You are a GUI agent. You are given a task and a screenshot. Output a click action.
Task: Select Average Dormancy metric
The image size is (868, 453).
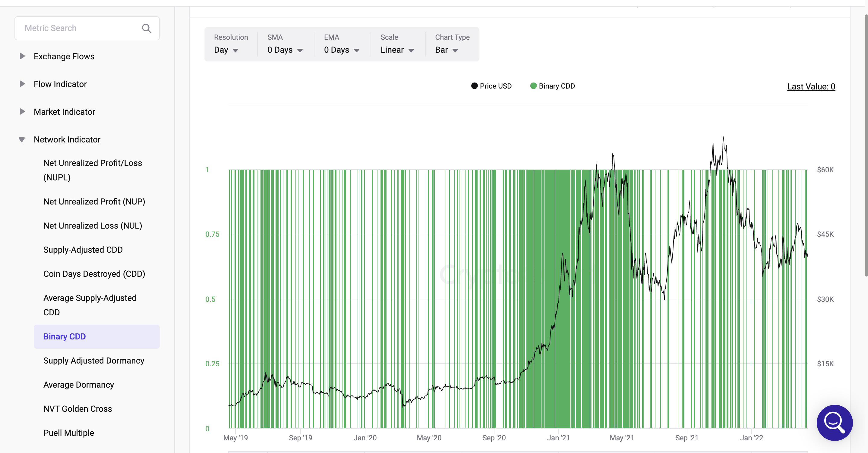coord(78,385)
